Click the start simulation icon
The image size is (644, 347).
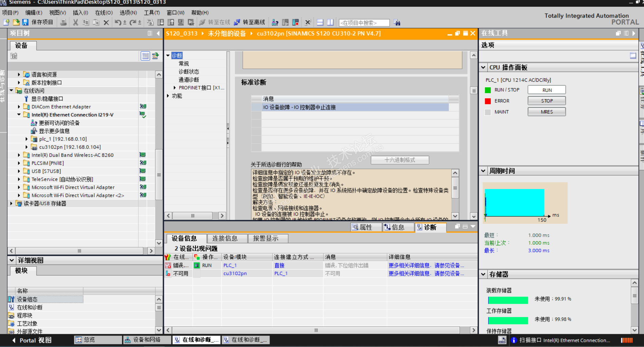(181, 22)
